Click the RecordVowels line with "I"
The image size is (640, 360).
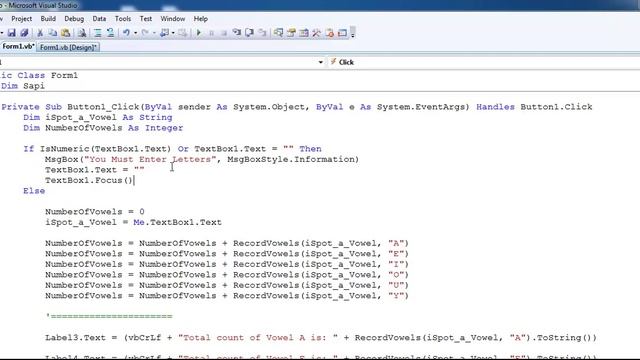[x=227, y=264]
